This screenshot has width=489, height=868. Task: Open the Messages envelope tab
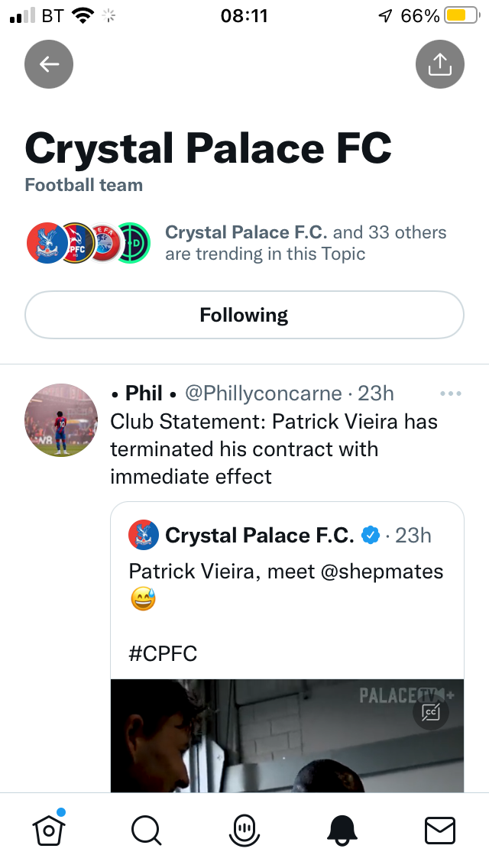tap(439, 830)
